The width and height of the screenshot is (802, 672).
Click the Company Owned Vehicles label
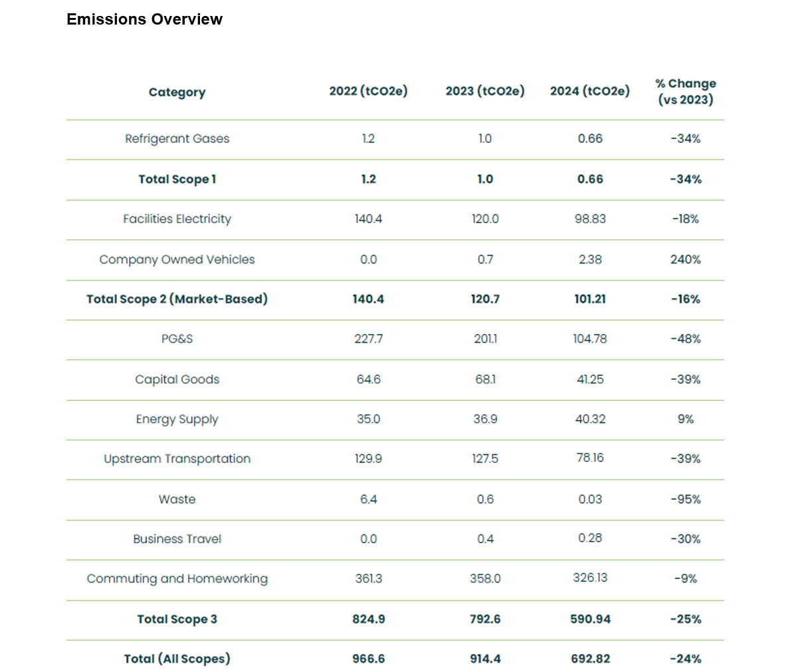(177, 260)
